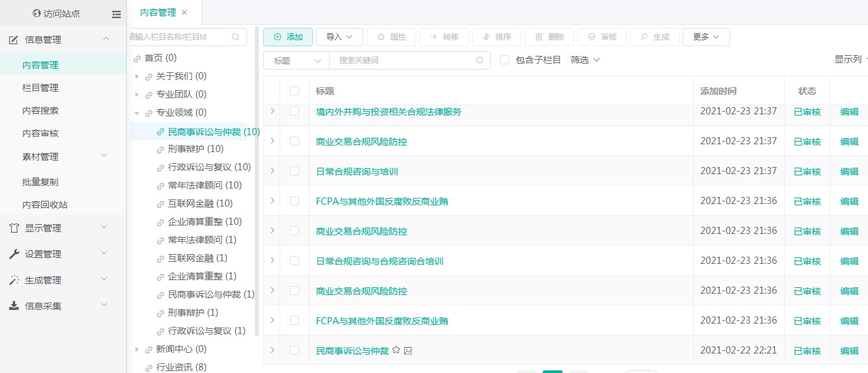
Task: Expand the 新闻中心 tree node
Action: (x=137, y=349)
